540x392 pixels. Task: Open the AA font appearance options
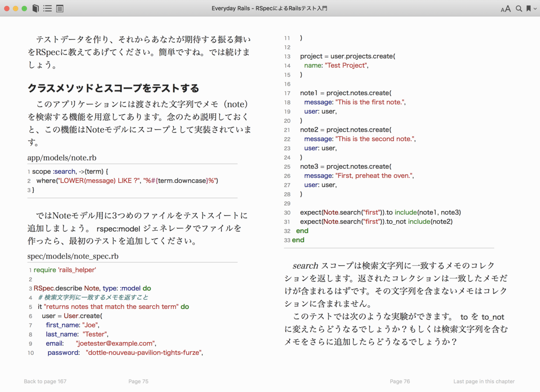point(506,9)
